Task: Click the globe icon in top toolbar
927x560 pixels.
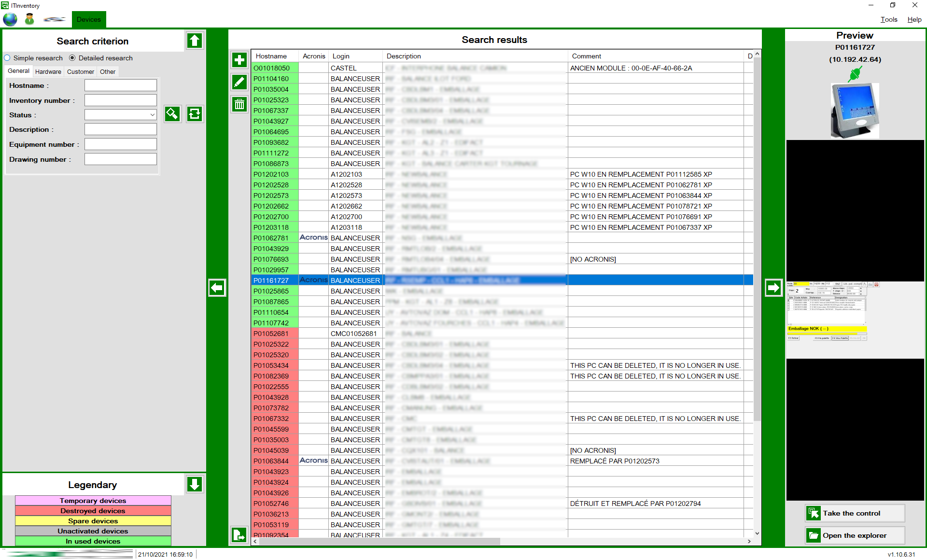Action: point(10,19)
